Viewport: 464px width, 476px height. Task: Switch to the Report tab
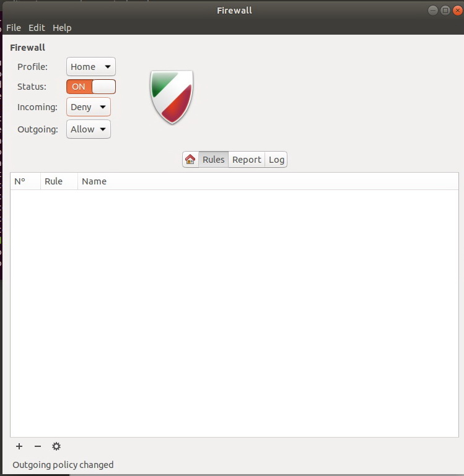point(247,159)
